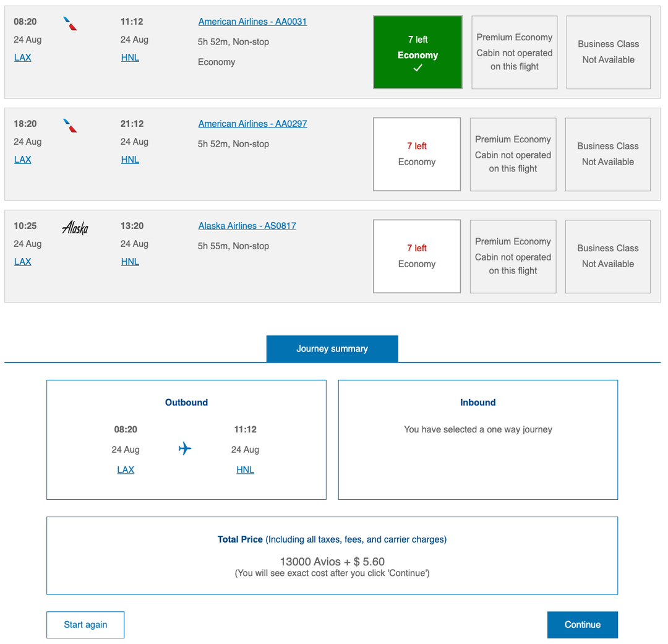Image resolution: width=668 pixels, height=644 pixels.
Task: Select Economy fare for flight AA0297
Action: (x=416, y=153)
